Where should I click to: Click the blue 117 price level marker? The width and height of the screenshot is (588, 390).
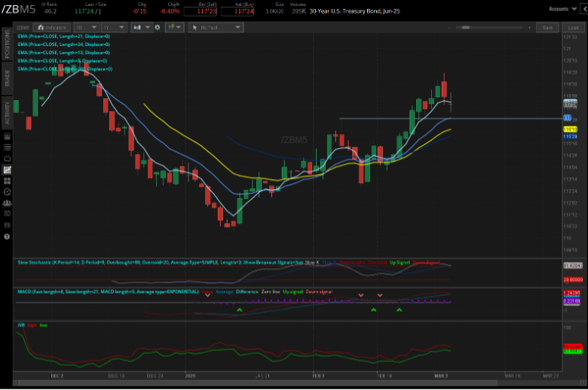tap(568, 118)
